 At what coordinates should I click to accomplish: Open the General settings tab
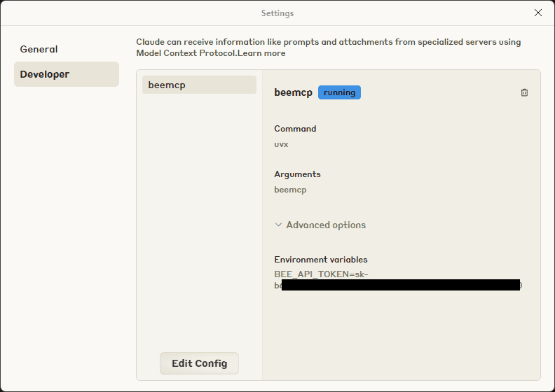pos(39,49)
